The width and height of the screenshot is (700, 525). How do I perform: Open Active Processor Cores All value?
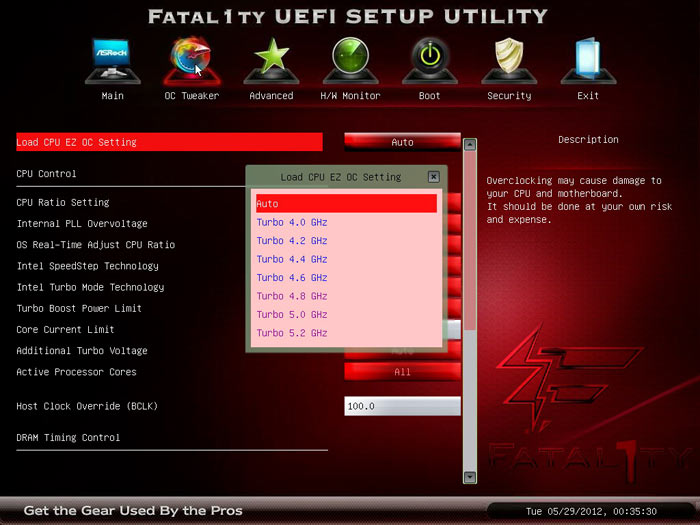pos(402,371)
